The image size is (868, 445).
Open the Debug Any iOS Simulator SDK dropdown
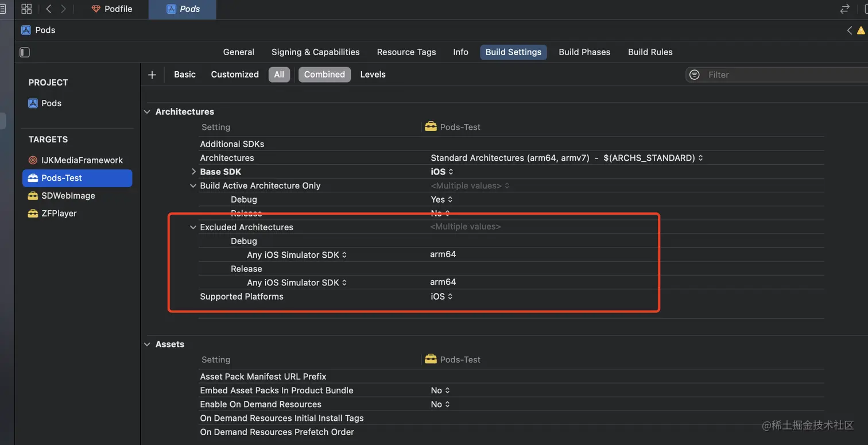pos(297,255)
